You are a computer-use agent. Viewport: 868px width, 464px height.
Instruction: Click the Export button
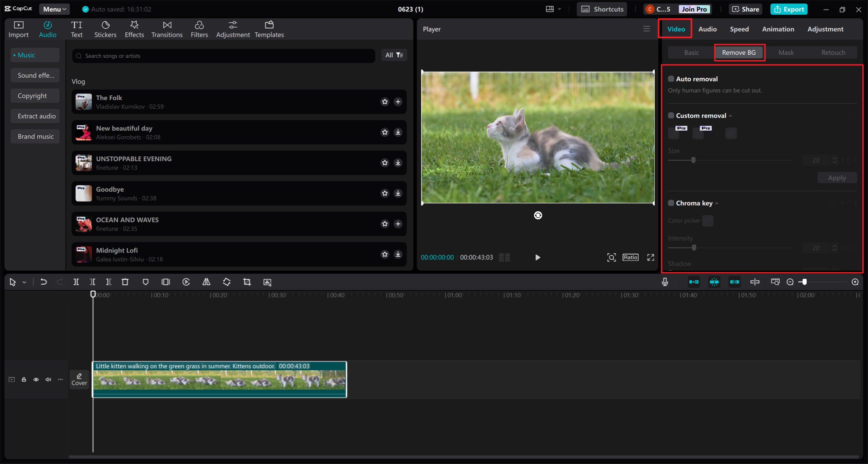click(x=789, y=9)
